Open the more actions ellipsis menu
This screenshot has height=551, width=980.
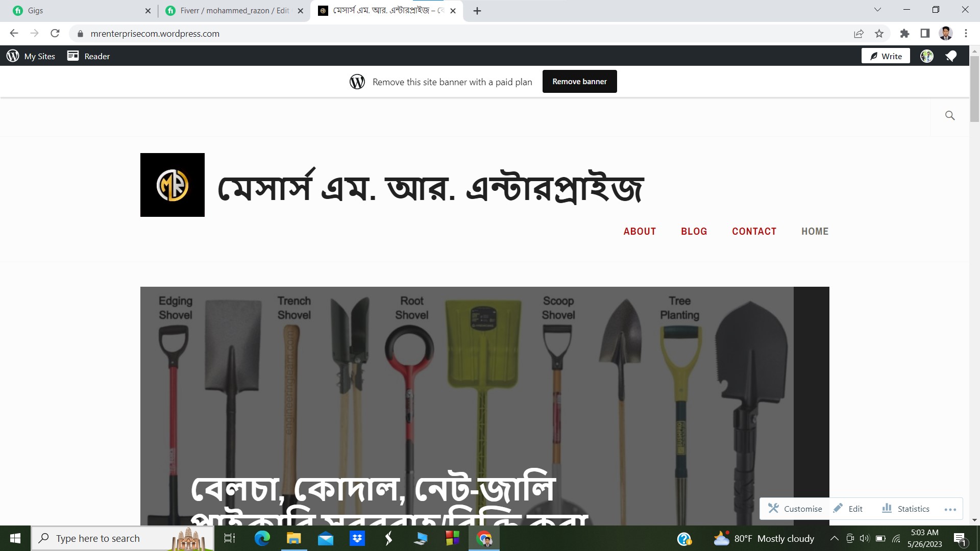pos(950,509)
